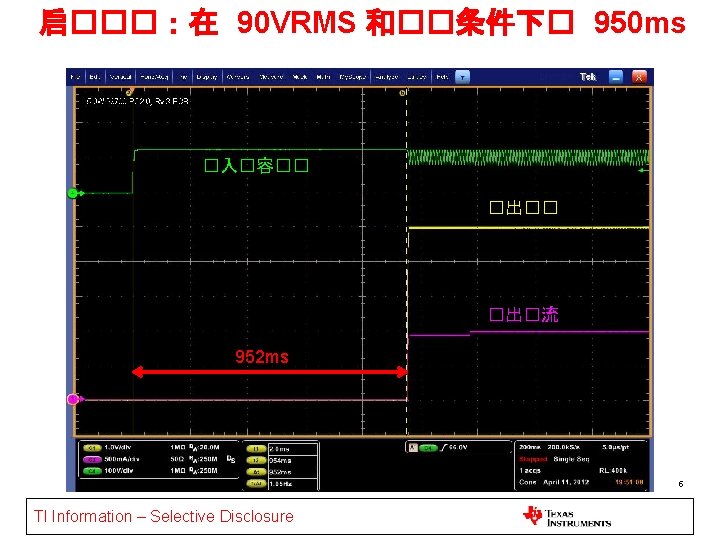The width and height of the screenshot is (720, 540).
Task: Click the 500mA/div scale readout
Action: pos(122,459)
